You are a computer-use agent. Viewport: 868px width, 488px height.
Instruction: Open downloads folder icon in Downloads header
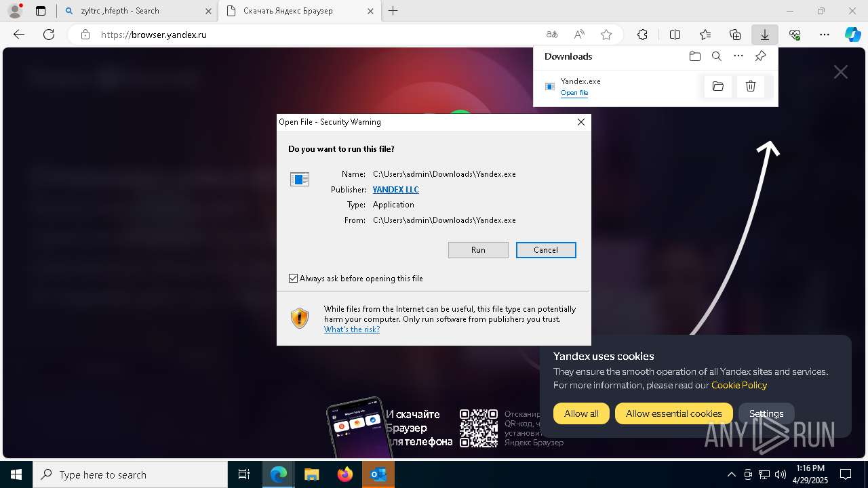coord(694,56)
